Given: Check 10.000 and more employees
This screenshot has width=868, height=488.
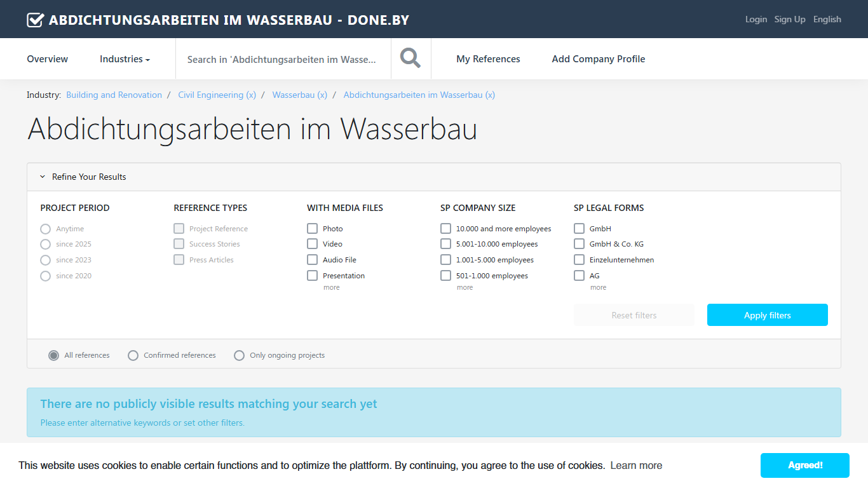Looking at the screenshot, I should pyautogui.click(x=446, y=228).
